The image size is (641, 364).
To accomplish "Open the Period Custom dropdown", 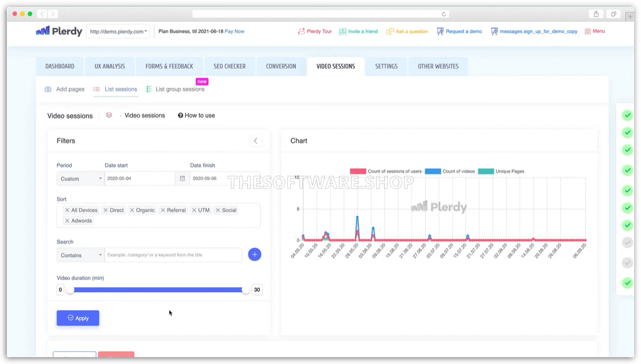I will (80, 179).
